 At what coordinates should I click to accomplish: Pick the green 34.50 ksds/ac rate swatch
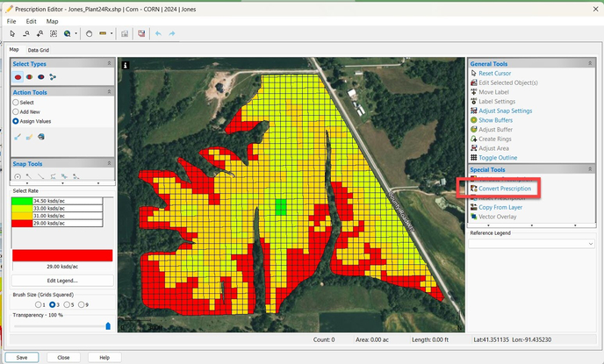pos(22,201)
